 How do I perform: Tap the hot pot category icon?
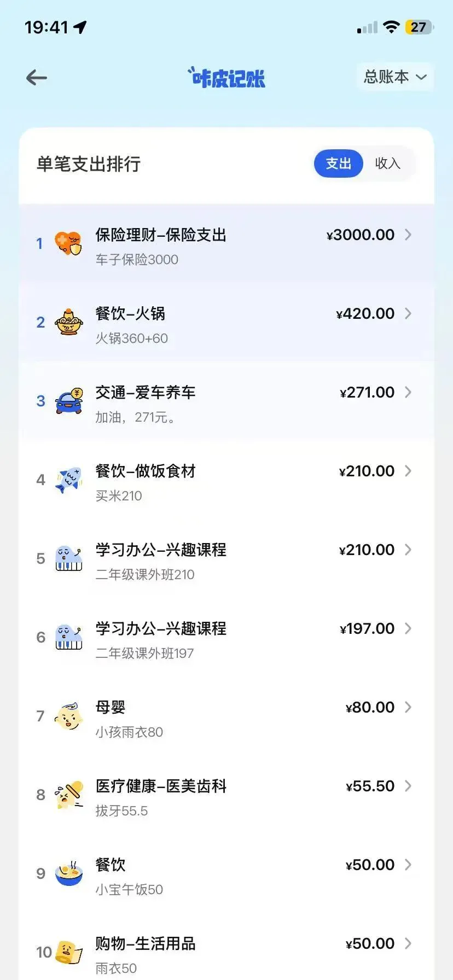(68, 322)
